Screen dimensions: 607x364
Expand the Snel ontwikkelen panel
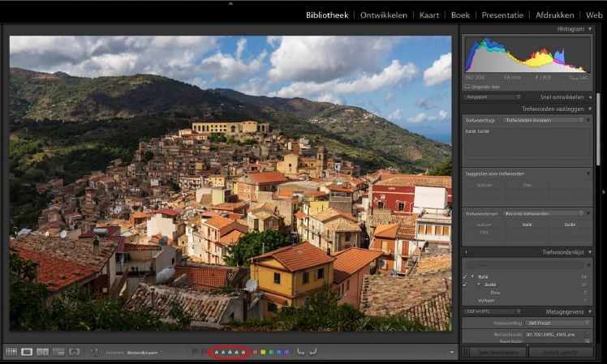[590, 97]
